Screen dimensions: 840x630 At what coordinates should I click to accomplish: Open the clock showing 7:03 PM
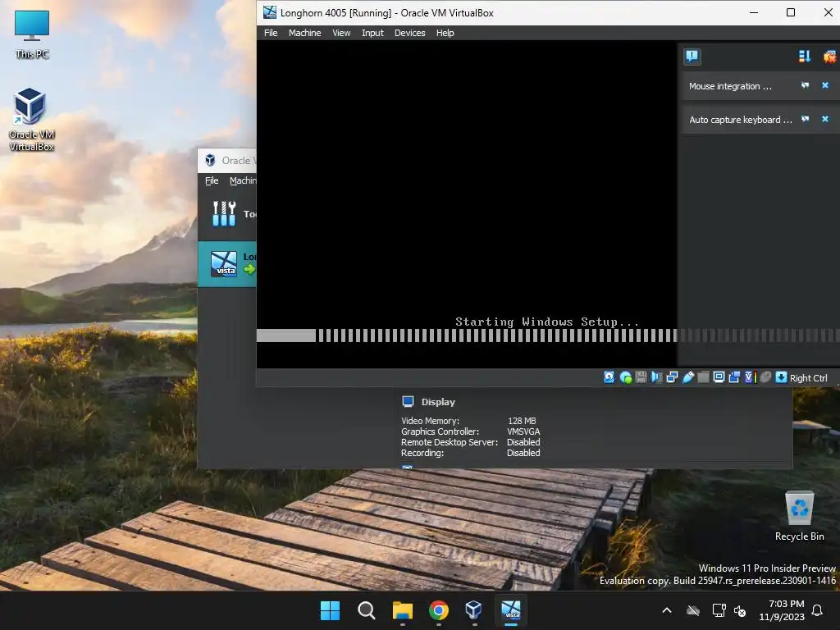(x=782, y=610)
